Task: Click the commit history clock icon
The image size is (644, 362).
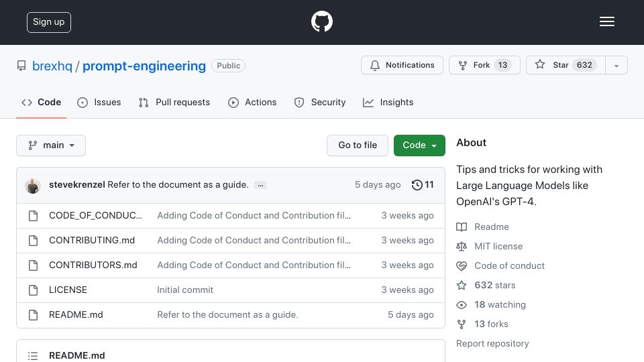Action: [x=417, y=185]
